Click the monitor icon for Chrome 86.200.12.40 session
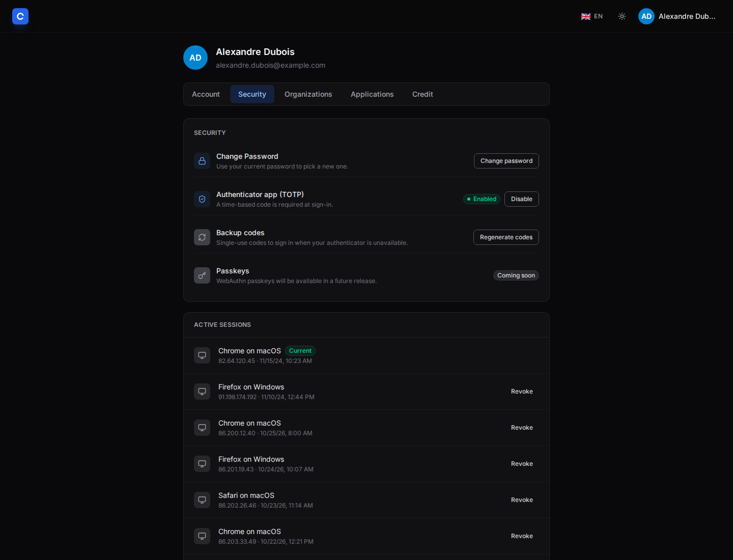The width and height of the screenshot is (733, 560). pyautogui.click(x=202, y=428)
